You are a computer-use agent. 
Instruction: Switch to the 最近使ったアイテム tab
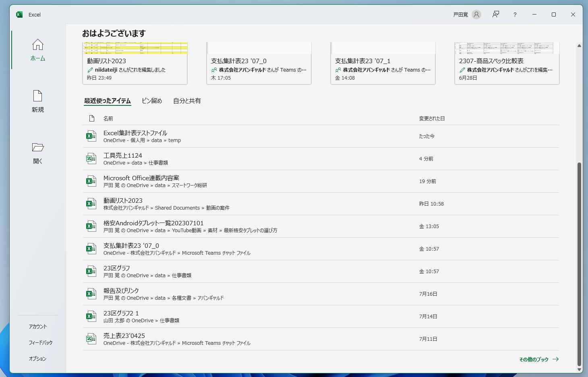tap(108, 101)
